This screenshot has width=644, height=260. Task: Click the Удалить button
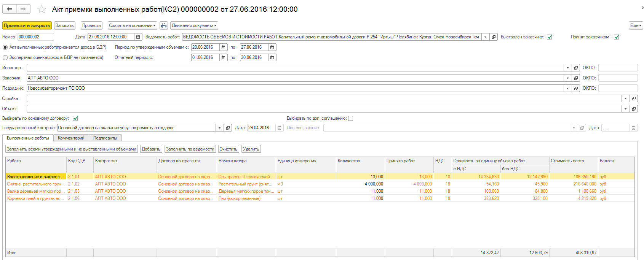pos(251,149)
